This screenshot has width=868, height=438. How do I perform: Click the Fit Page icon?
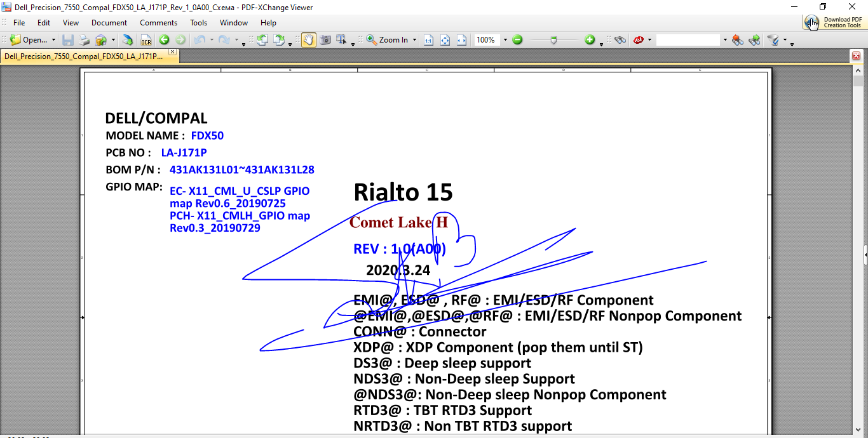445,40
